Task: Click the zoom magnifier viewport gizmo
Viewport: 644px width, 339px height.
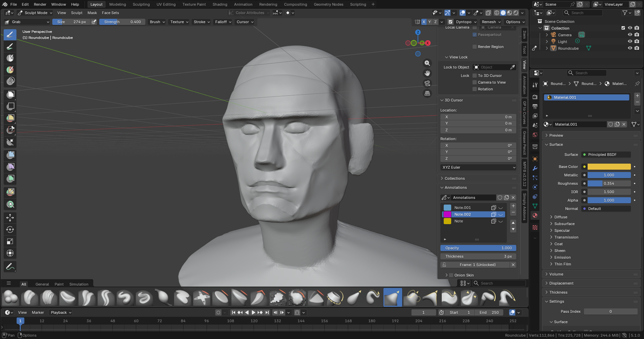Action: [427, 63]
